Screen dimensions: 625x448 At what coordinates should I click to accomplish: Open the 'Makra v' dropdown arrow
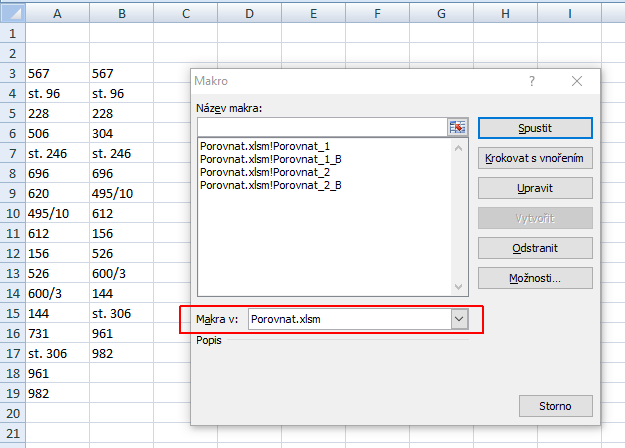[459, 318]
